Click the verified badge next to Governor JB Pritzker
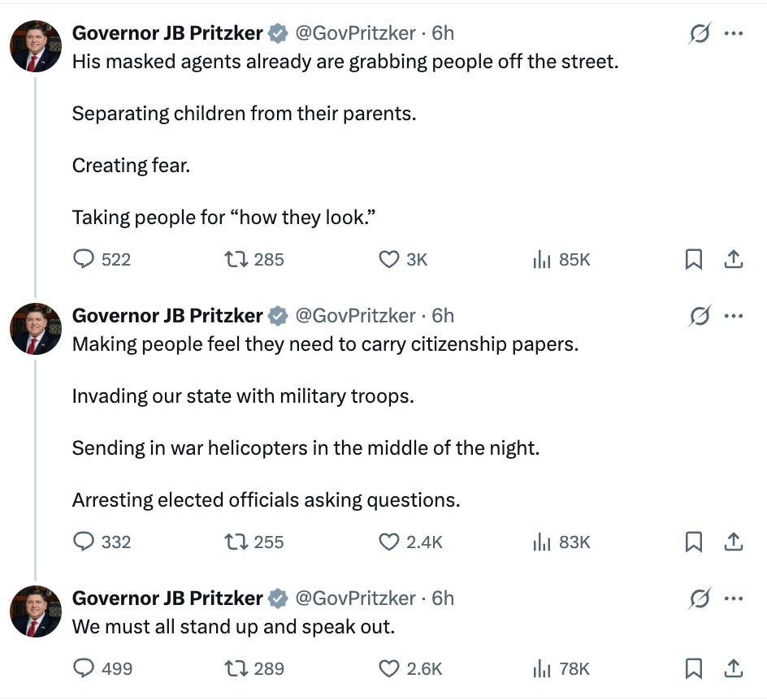 pyautogui.click(x=278, y=33)
